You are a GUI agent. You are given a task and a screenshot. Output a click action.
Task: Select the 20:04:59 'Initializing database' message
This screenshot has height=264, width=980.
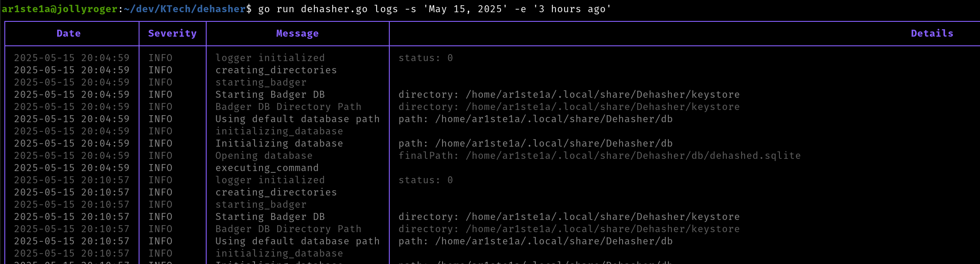point(279,144)
